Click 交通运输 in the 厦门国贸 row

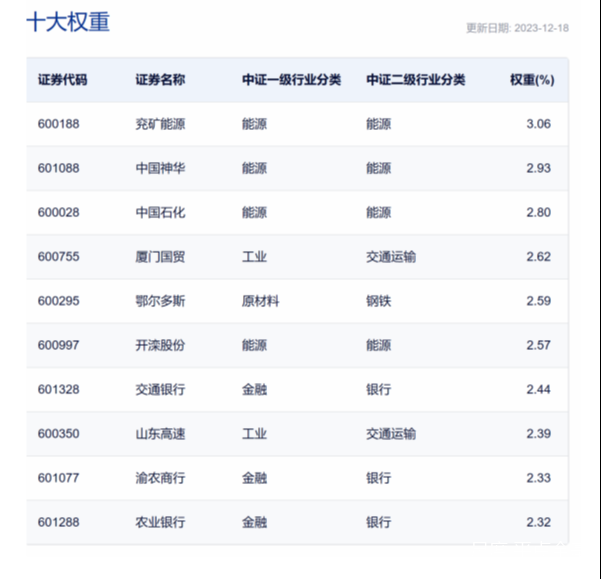click(x=391, y=256)
